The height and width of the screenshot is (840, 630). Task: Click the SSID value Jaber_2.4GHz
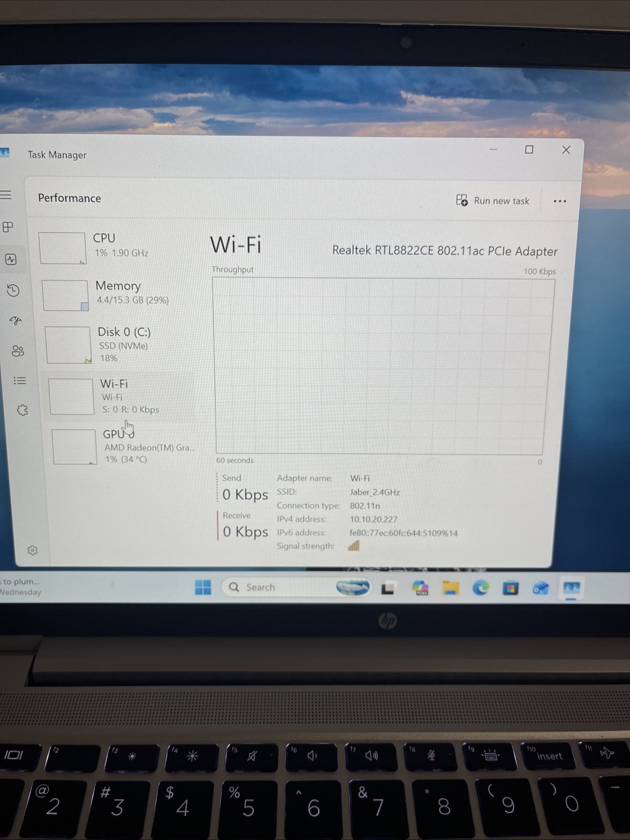375,492
